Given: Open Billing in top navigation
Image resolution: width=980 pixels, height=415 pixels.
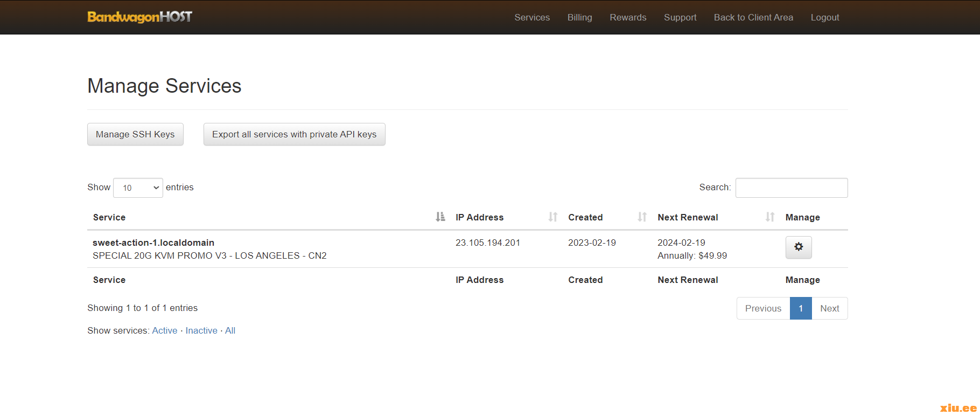Looking at the screenshot, I should pos(579,17).
